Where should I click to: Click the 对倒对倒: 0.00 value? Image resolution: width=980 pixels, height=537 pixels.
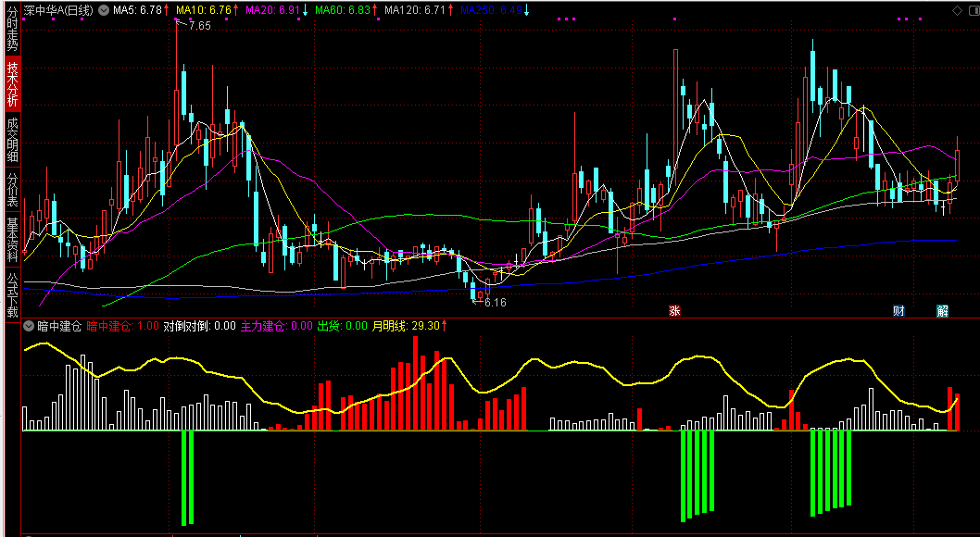199,326
